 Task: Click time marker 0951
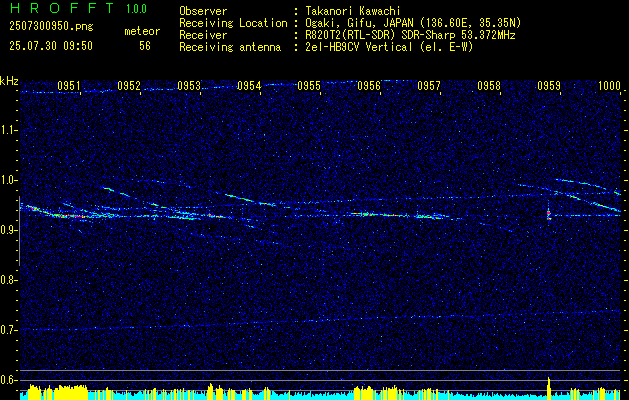[69, 85]
